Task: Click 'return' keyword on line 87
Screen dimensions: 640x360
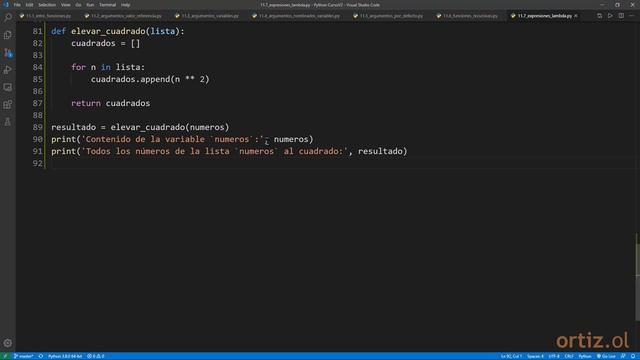Action: 86,103
